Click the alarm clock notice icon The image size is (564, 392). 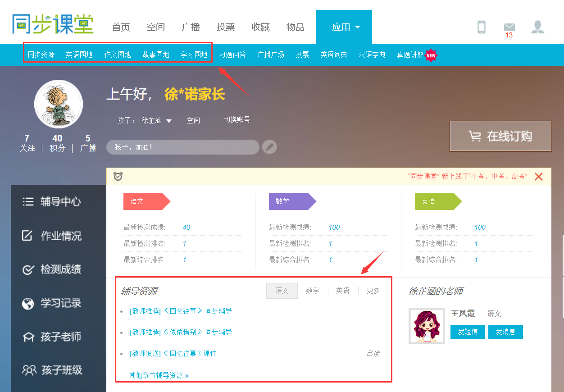click(118, 176)
